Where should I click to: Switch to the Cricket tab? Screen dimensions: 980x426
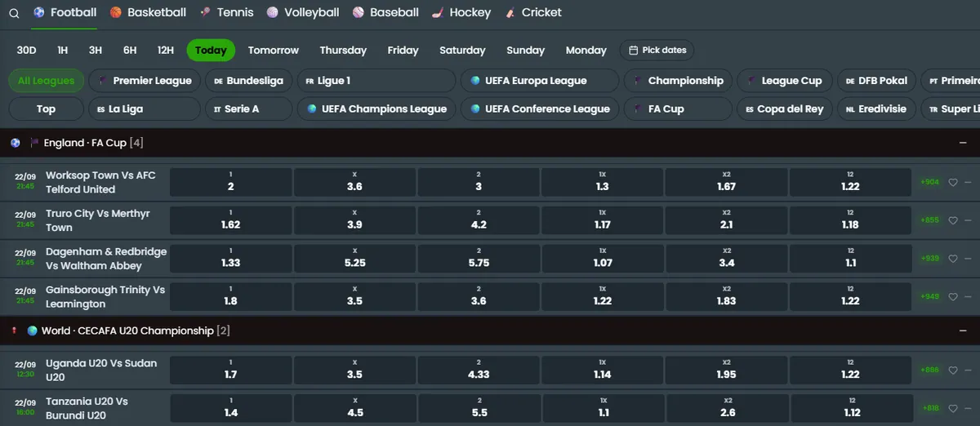point(533,12)
